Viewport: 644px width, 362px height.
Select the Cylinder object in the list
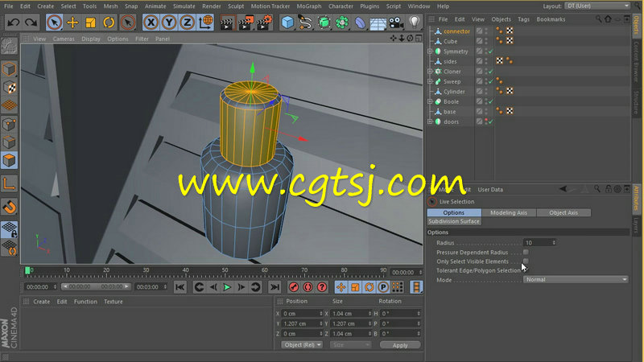tap(454, 92)
